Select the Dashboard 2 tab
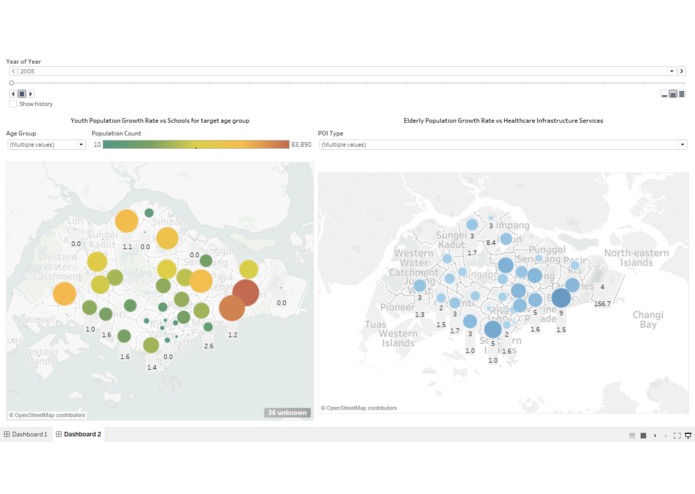The width and height of the screenshot is (695, 494). (78, 434)
